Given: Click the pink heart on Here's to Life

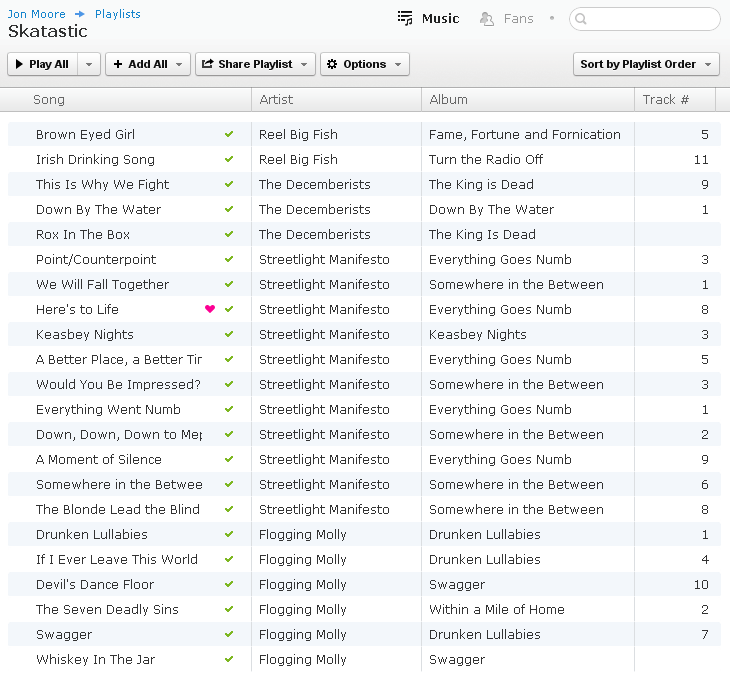Looking at the screenshot, I should point(210,309).
